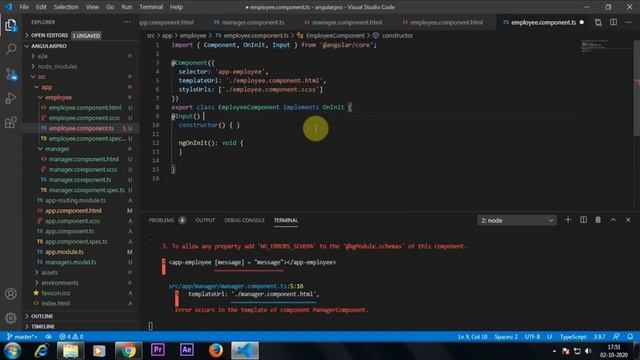Expand the Timeline section
Screen dimensions: 640x360
[43, 327]
